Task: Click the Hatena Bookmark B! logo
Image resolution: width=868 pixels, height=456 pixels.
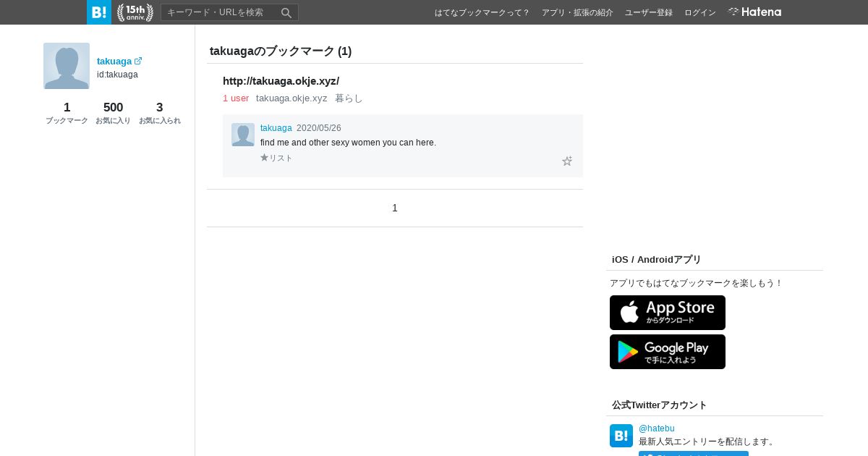Action: click(99, 12)
